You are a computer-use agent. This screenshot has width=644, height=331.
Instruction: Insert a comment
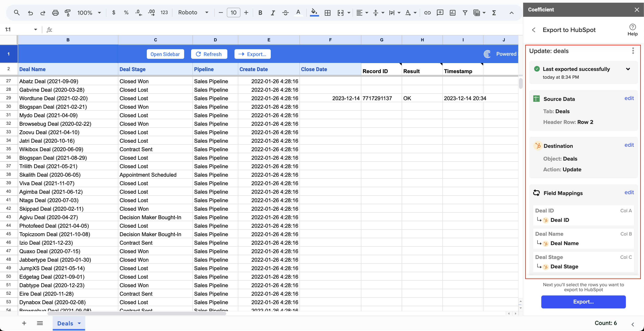coord(440,13)
